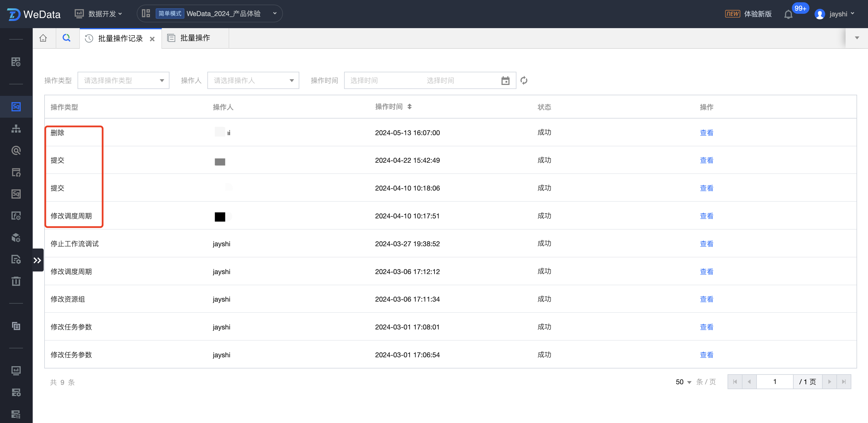Viewport: 868px width, 423px height.
Task: Click the trash bin sidebar icon
Action: 16,281
